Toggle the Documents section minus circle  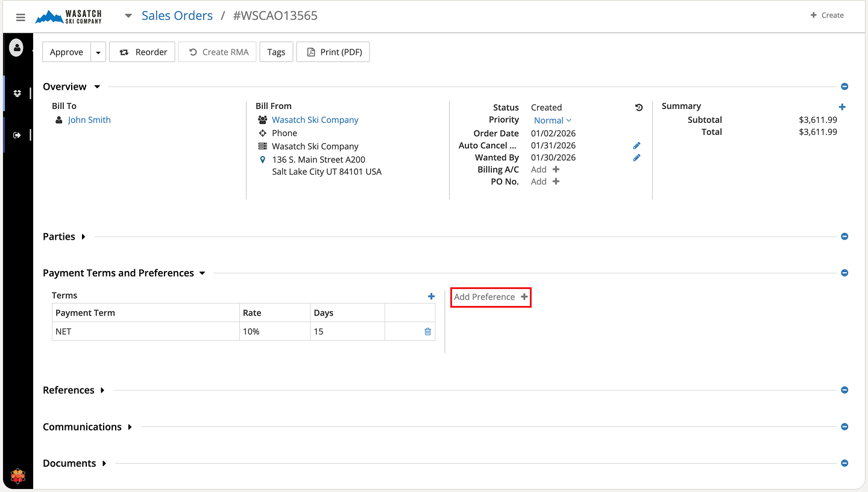(844, 463)
